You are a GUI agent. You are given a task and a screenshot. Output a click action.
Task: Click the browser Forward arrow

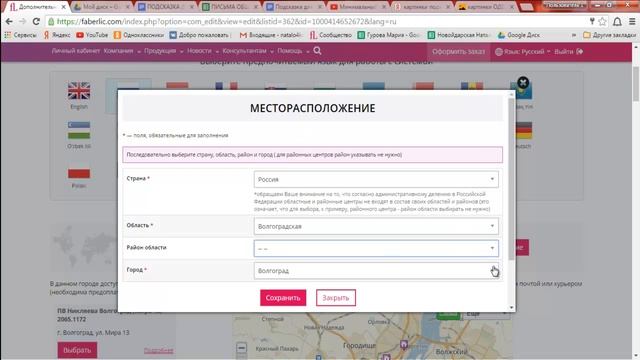click(x=22, y=22)
